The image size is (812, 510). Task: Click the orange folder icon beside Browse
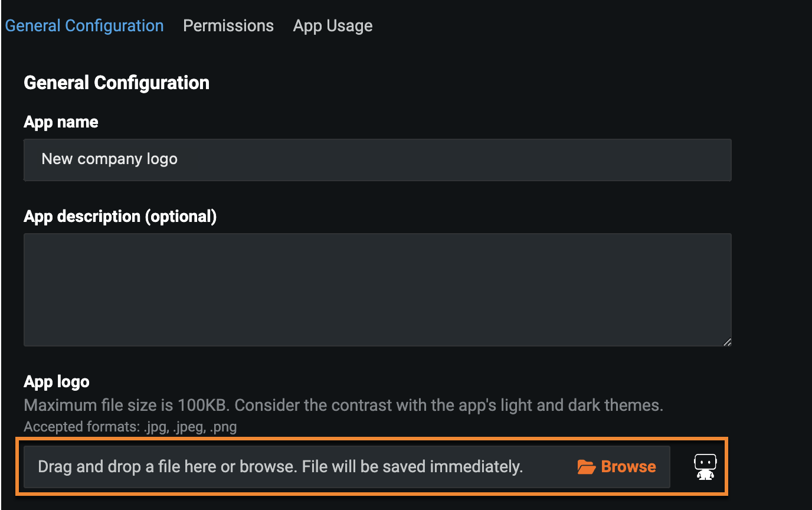[586, 467]
